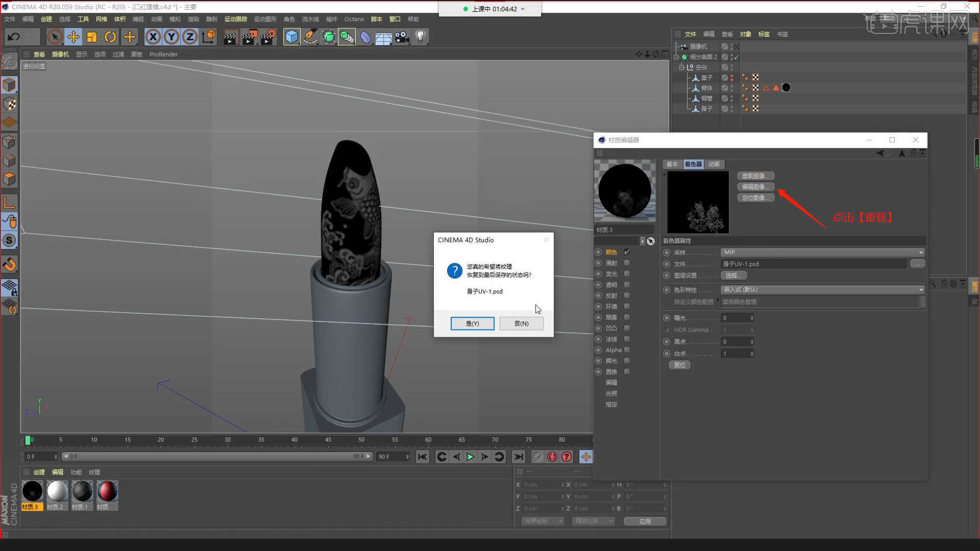Enable the Alpha channel checkbox
980x551 pixels.
pos(627,349)
